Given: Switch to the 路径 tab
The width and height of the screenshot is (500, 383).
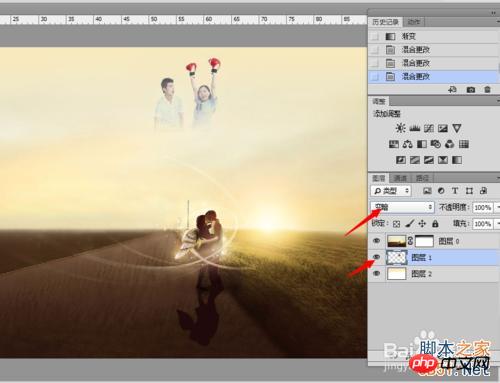Looking at the screenshot, I should click(422, 178).
